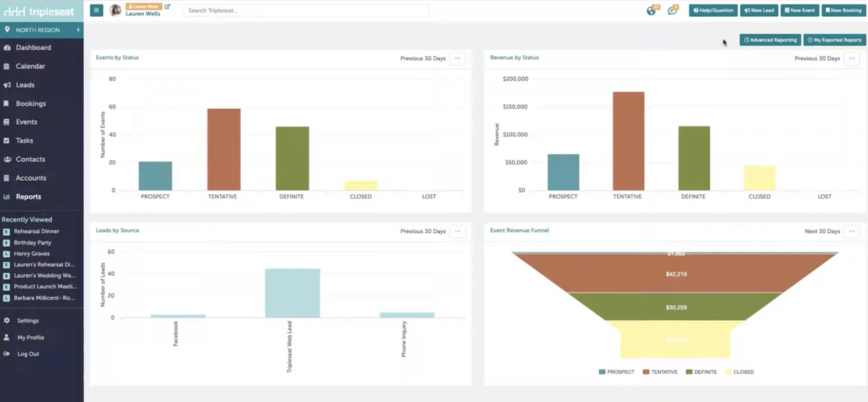Click the Events sidebar icon
The image size is (868, 402).
point(7,122)
